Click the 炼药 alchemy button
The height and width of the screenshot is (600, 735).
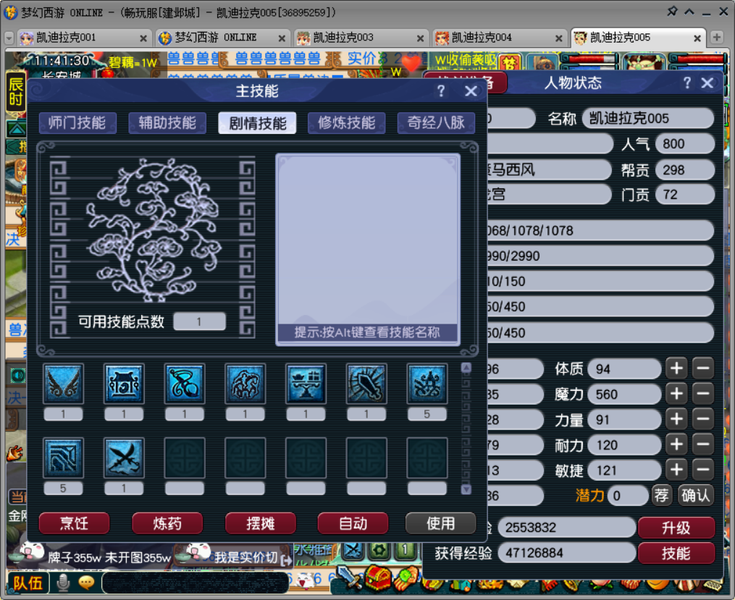pyautogui.click(x=167, y=523)
